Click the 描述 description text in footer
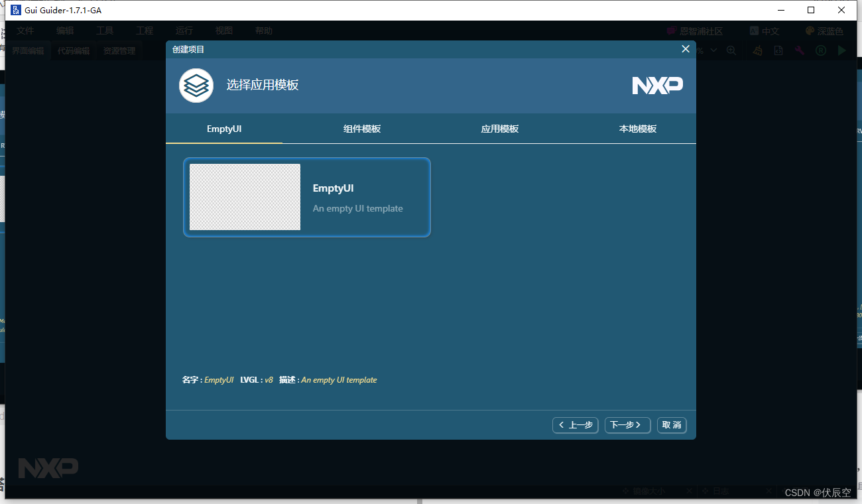Viewport: 862px width, 504px height. pyautogui.click(x=339, y=380)
